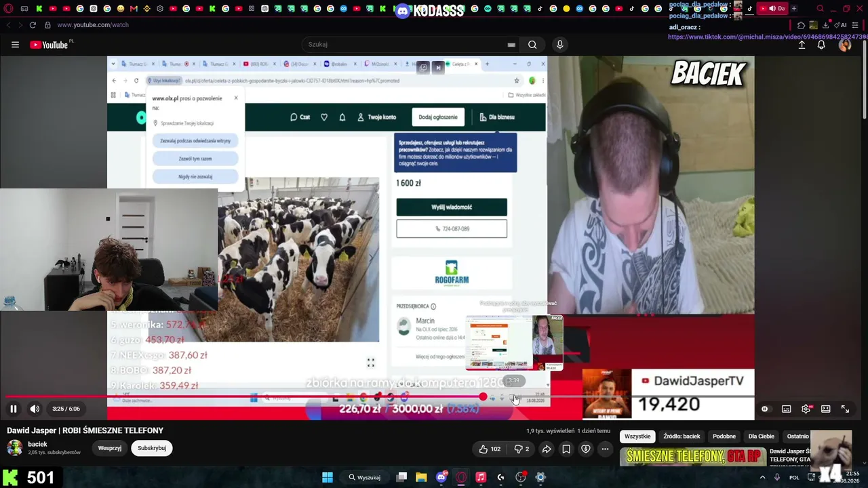Open more actions three-dot menu
This screenshot has width=868, height=488.
(x=606, y=449)
